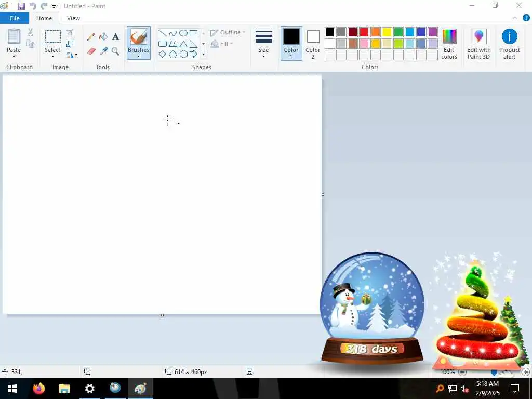
Task: Expand the Brushes dropdown arrow
Action: click(138, 56)
